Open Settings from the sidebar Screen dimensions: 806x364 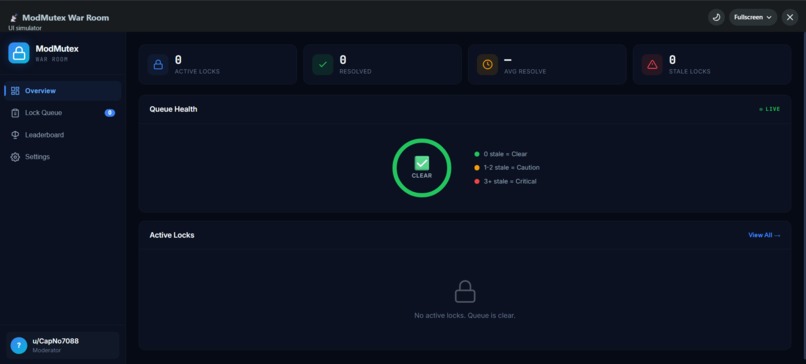tap(63, 157)
